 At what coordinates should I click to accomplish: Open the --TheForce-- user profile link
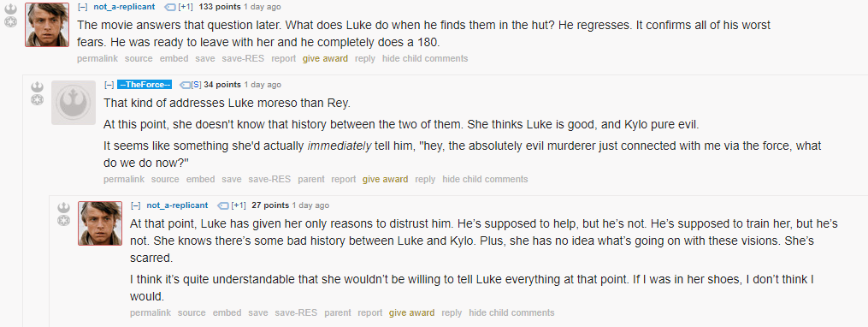pos(145,85)
